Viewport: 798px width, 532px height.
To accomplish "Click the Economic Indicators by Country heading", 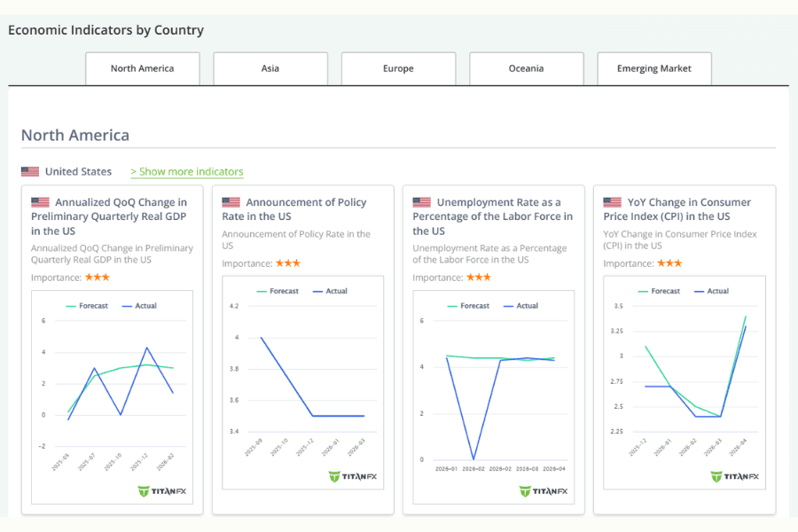I will click(x=106, y=30).
